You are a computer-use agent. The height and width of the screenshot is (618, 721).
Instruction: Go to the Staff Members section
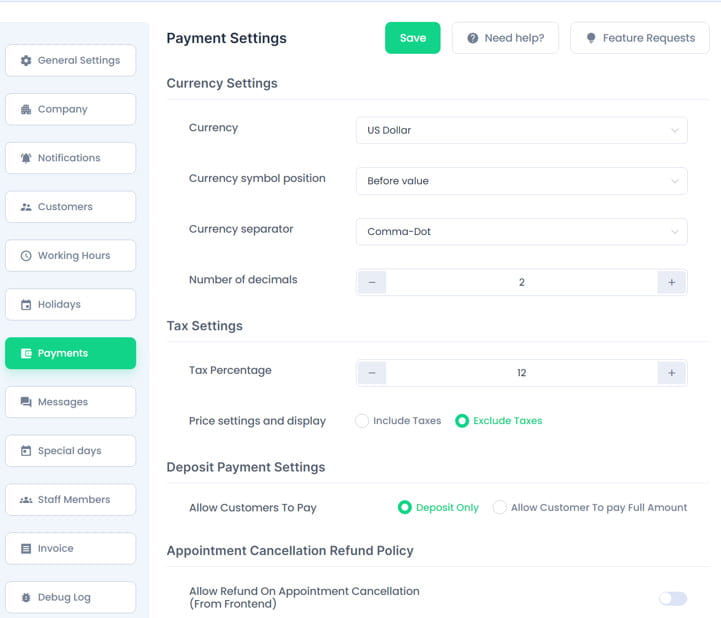pos(70,499)
